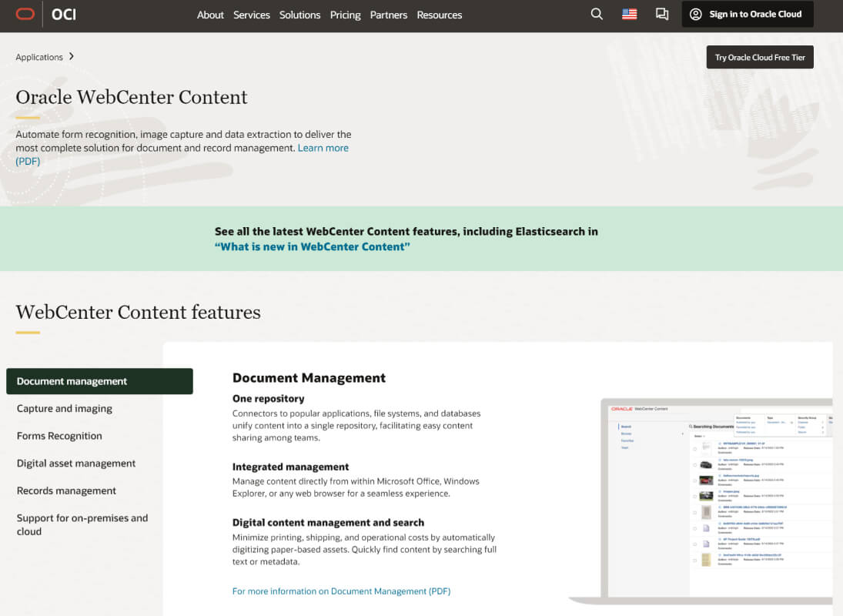Click the OCI header label
843x616 pixels.
[63, 15]
